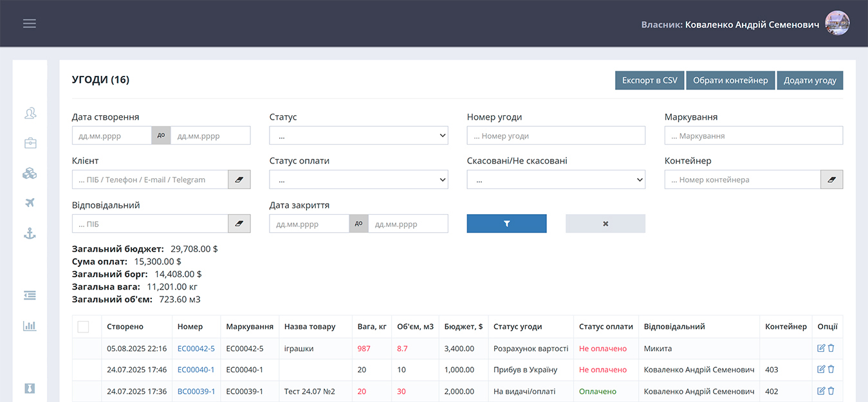Open the boxes cargo icon in sidebar
This screenshot has height=402, width=868.
tap(30, 173)
